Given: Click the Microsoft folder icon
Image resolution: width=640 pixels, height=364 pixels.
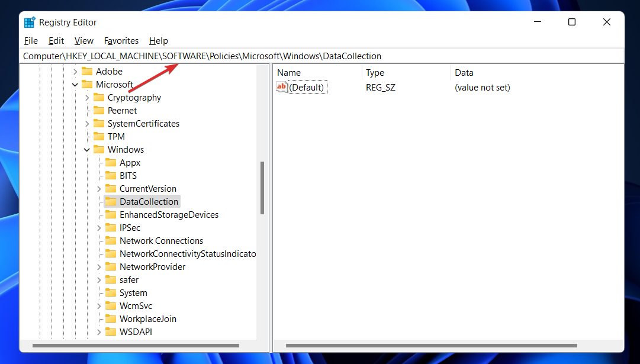Looking at the screenshot, I should [x=87, y=85].
